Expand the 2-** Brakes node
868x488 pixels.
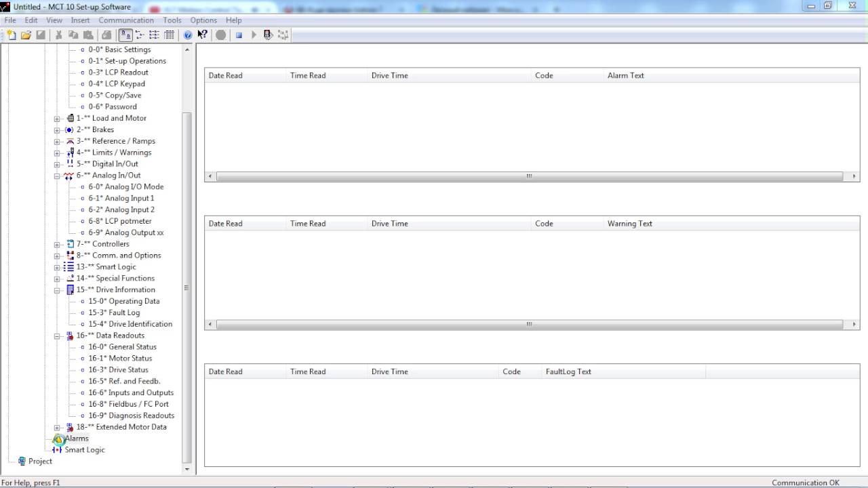(x=58, y=130)
